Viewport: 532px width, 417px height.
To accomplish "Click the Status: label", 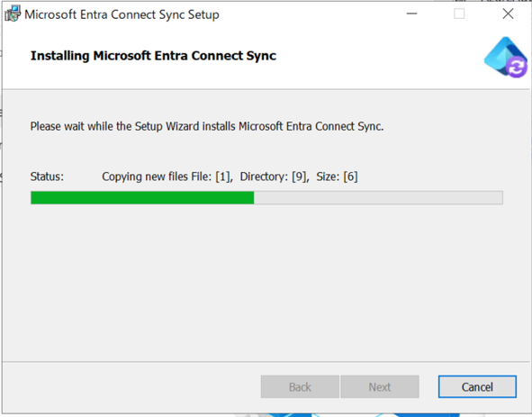I will 47,177.
